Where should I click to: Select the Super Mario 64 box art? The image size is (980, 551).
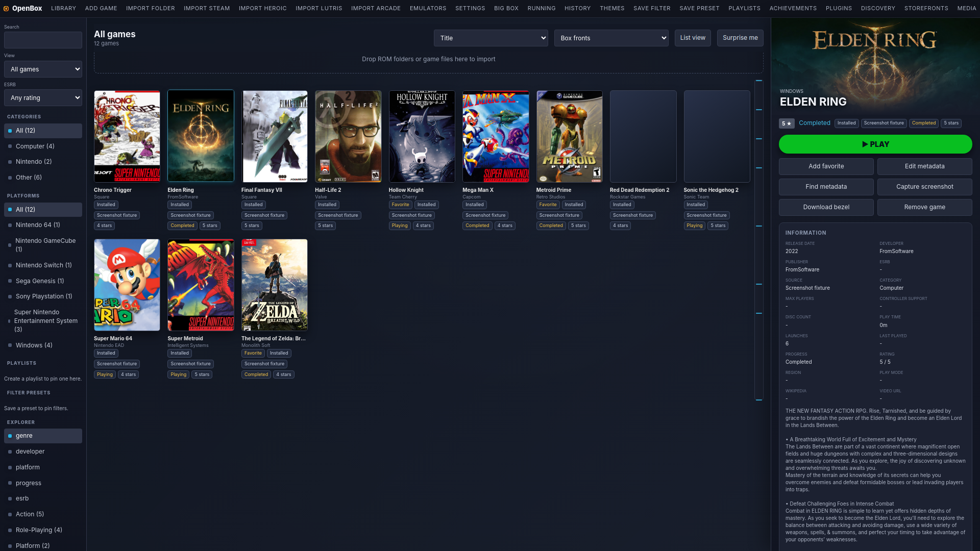tap(127, 285)
